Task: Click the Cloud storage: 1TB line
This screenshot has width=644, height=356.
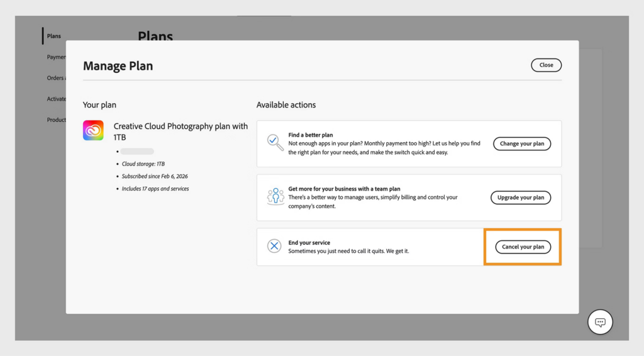Action: 143,164
